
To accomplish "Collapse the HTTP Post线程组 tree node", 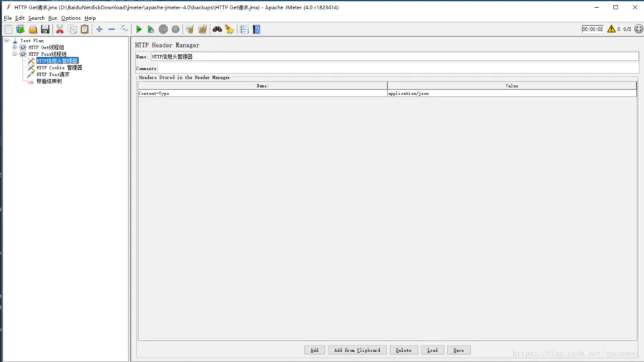I will 15,54.
